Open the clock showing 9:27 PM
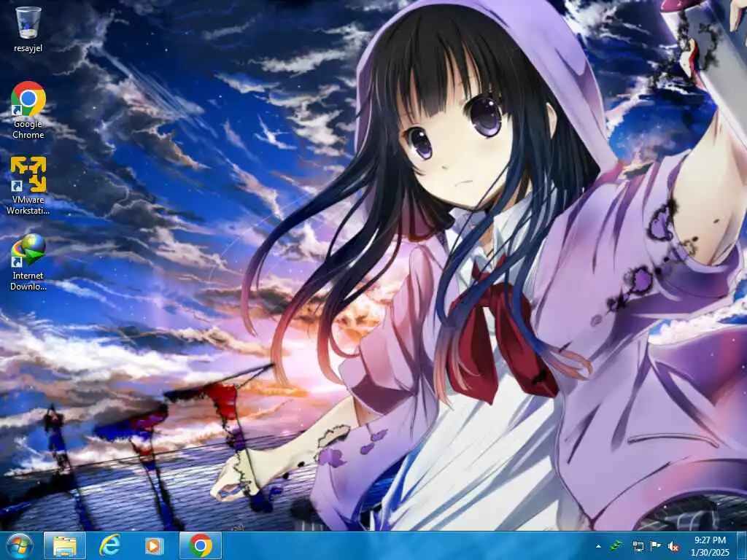This screenshot has width=747, height=560. click(x=710, y=546)
